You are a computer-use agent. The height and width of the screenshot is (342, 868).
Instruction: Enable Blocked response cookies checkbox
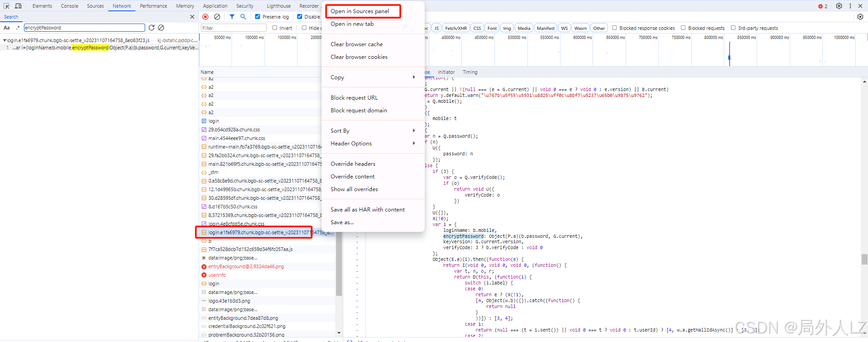point(614,28)
